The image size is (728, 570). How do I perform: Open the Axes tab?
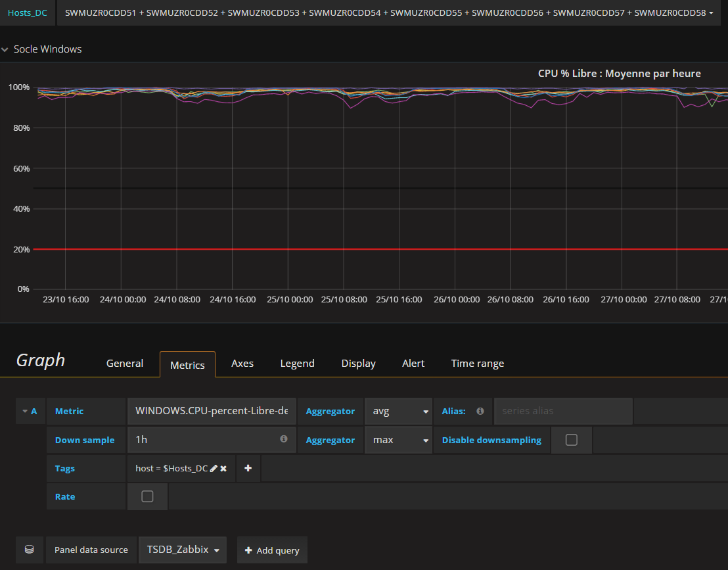(x=242, y=364)
